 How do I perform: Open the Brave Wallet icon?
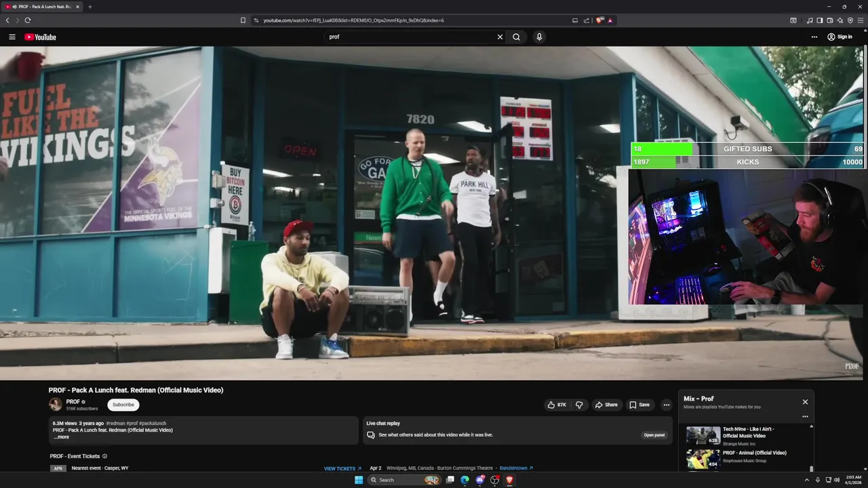830,20
